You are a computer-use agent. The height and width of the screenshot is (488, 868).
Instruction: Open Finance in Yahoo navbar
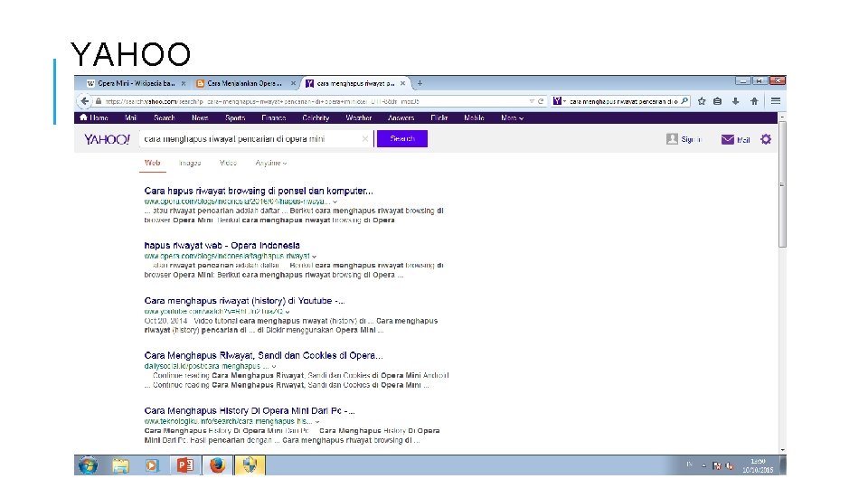(273, 117)
